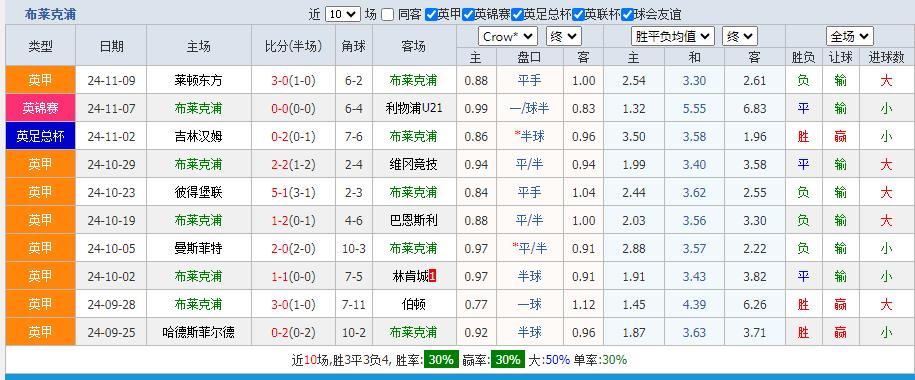
Task: Click score 5-1(3-1) at 彼得堡联
Action: [x=293, y=192]
